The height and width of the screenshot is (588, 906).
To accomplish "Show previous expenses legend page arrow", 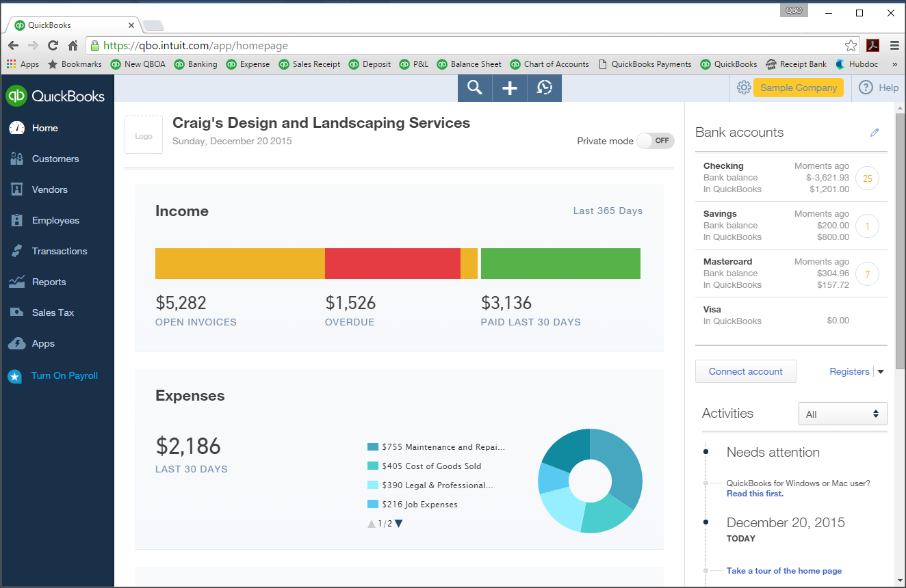I will [372, 524].
